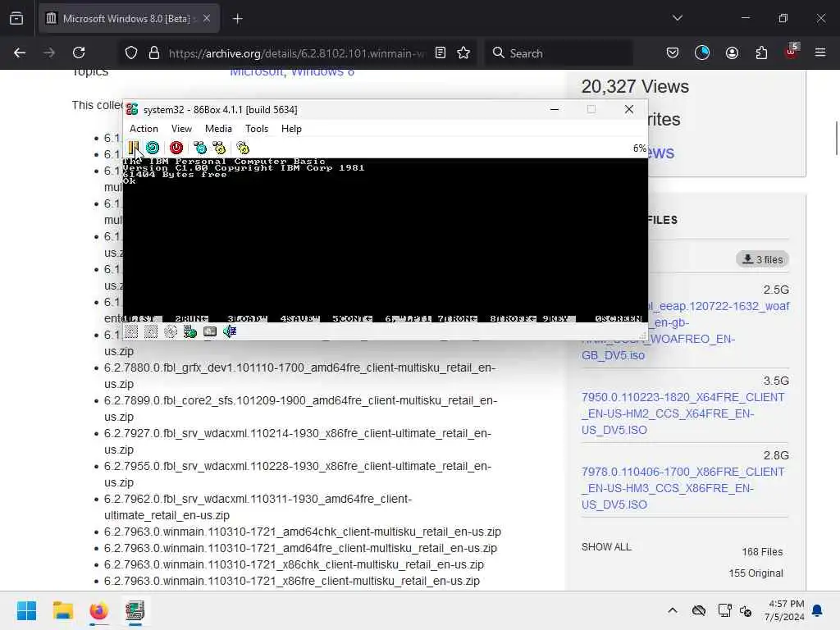Open the GB_DV5.iso download link

[614, 355]
